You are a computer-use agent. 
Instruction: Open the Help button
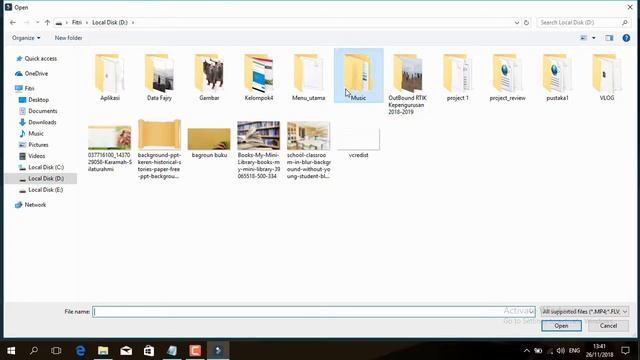tap(626, 38)
